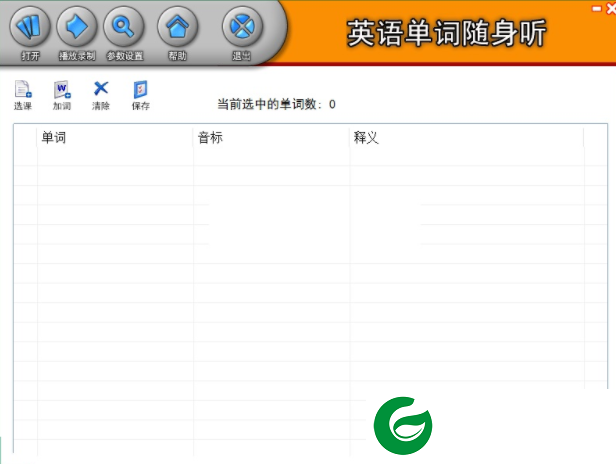Close the application window

611,8
